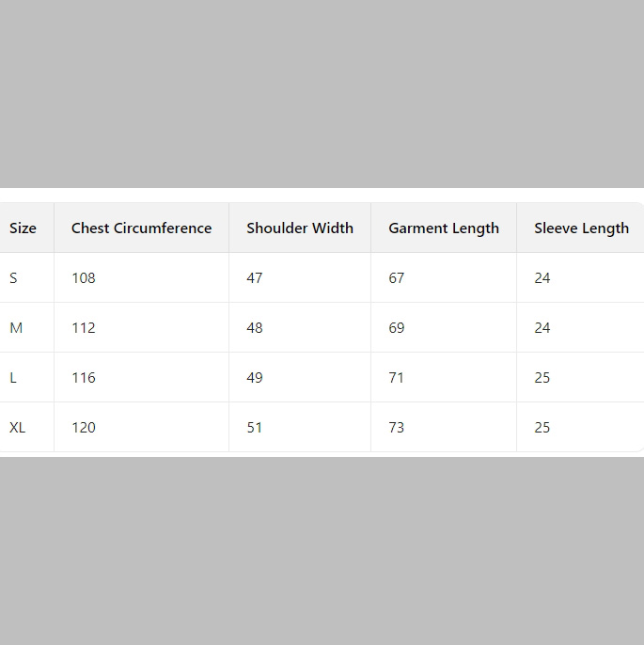Select the L size cell
Viewport: 644px width, 645px height.
click(x=13, y=378)
